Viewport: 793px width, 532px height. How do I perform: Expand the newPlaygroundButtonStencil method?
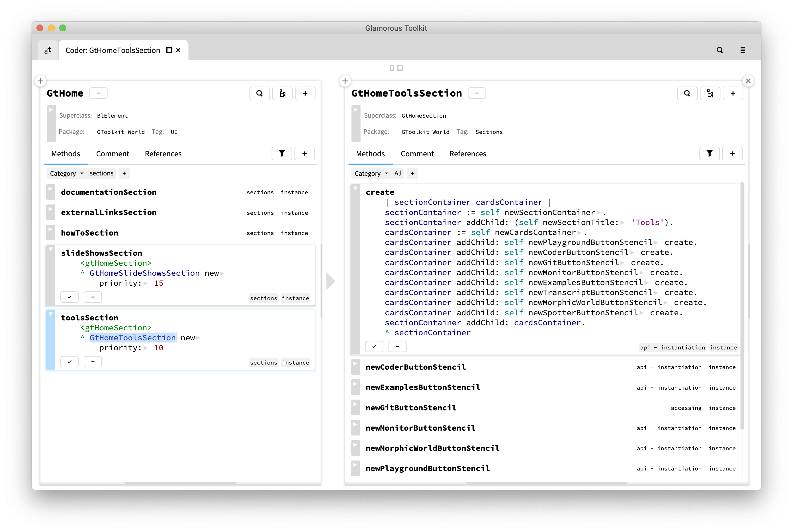(355, 468)
